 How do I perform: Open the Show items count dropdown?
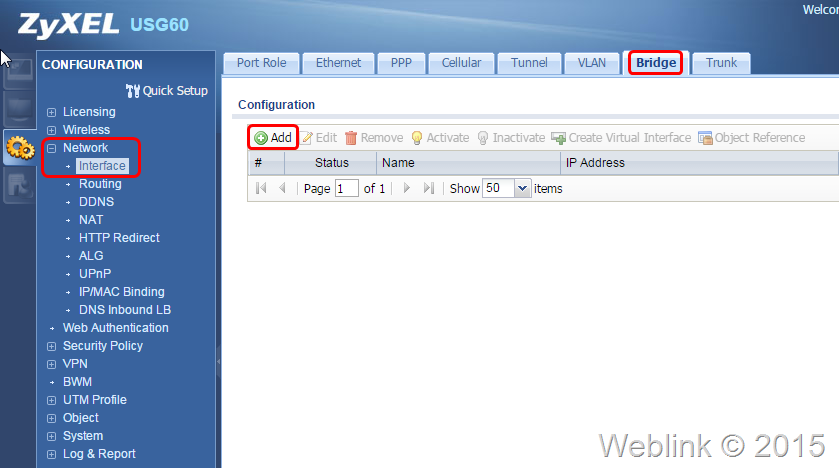pyautogui.click(x=522, y=188)
